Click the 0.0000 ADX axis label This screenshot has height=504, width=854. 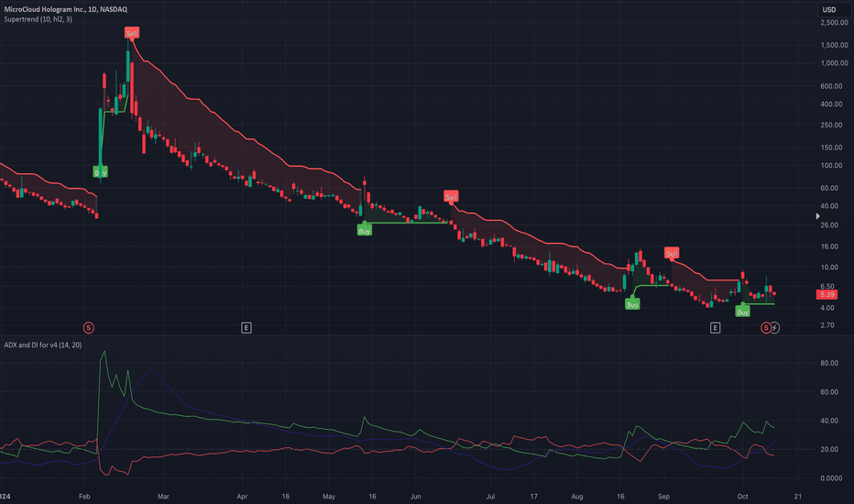tap(831, 477)
